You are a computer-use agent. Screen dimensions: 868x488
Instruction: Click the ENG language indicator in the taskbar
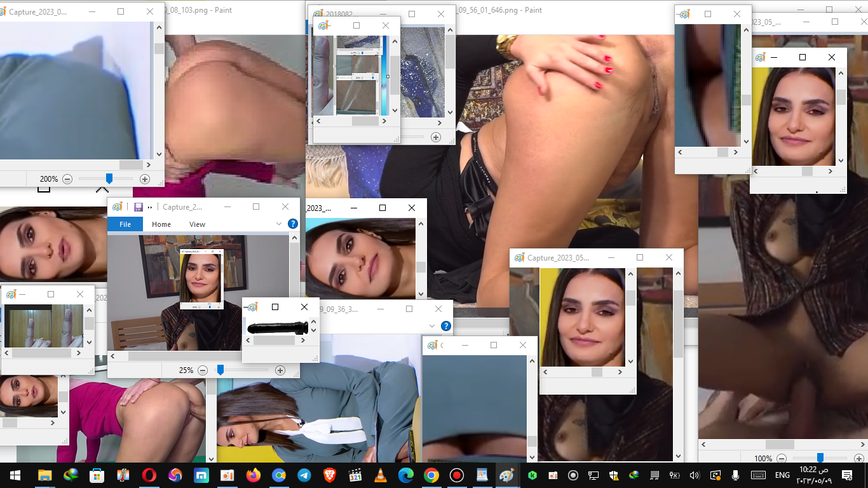[782, 475]
